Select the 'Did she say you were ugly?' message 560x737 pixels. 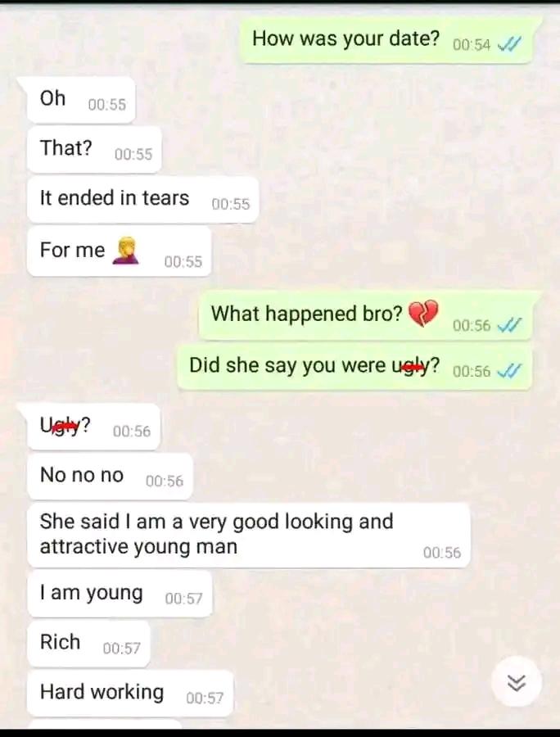coord(355,367)
